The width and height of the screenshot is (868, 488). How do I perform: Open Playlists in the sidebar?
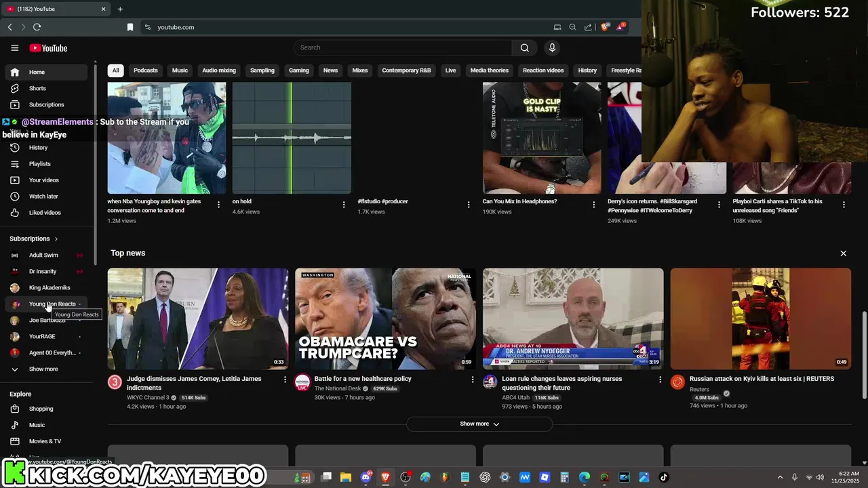(46, 163)
